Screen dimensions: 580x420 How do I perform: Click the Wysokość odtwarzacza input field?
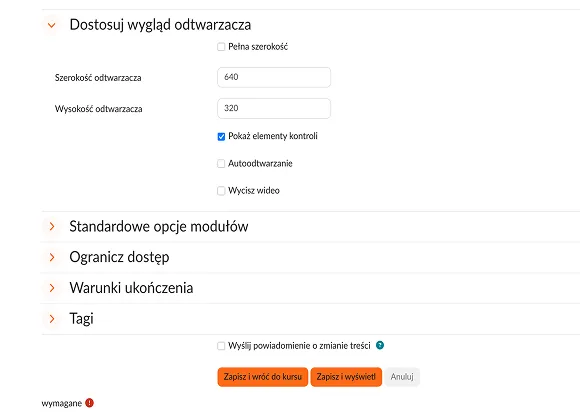[x=274, y=108]
